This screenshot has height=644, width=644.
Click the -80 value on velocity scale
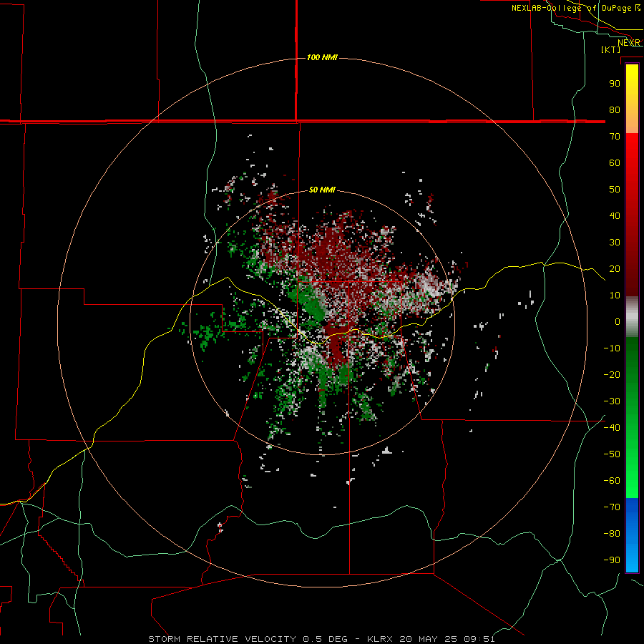click(x=612, y=534)
